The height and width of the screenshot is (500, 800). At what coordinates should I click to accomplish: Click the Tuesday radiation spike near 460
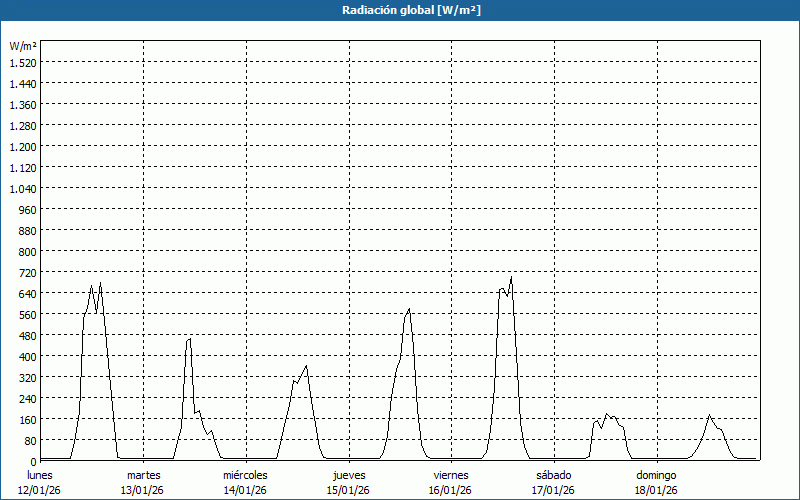189,339
